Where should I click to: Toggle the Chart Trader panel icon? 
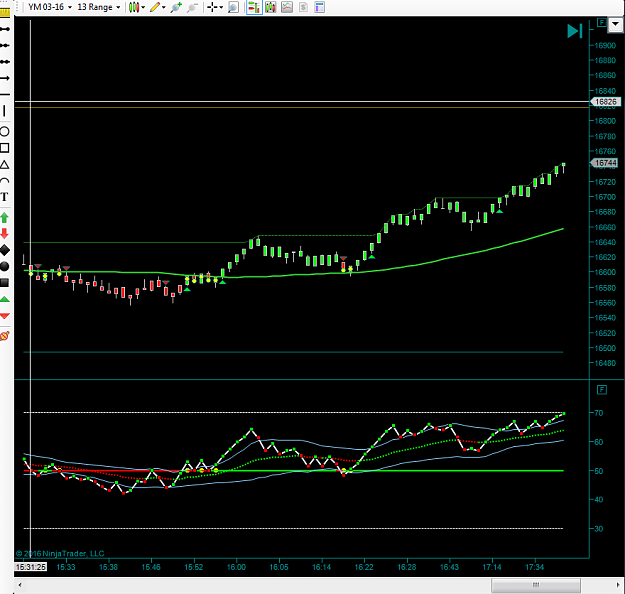point(254,7)
